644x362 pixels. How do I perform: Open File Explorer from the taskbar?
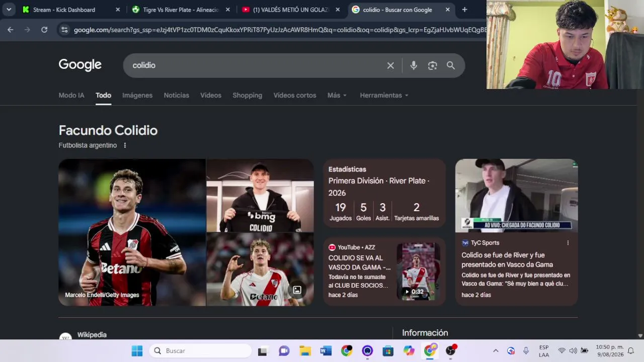305,351
